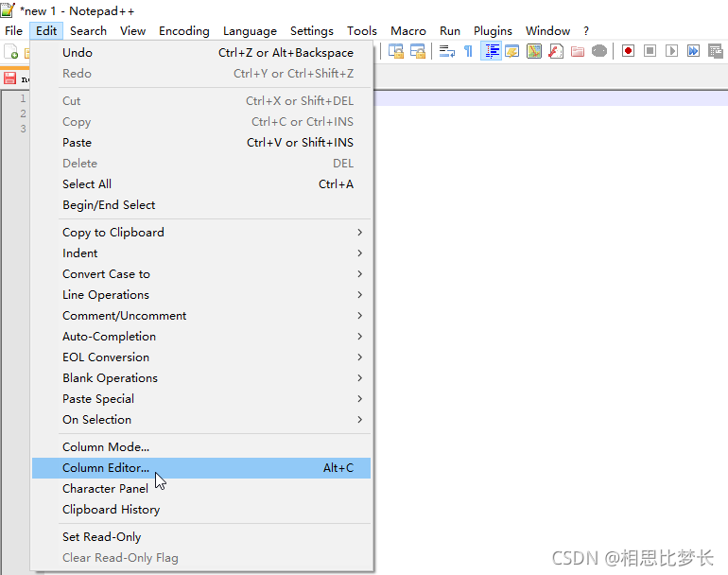
Task: Toggle Show Indent Guide icon
Action: pos(492,51)
